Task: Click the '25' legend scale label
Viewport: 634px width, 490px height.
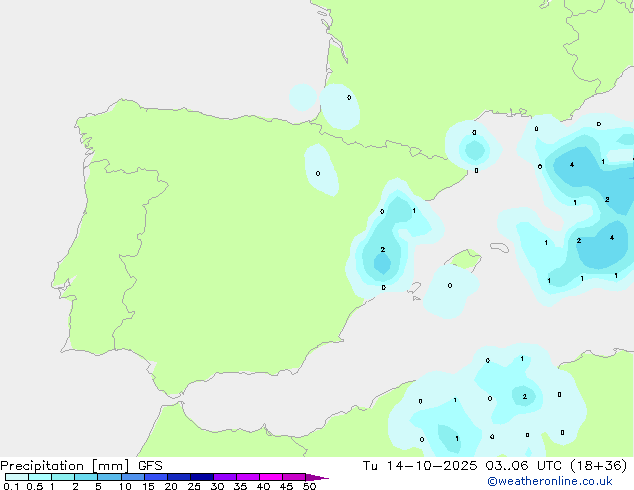Action: [194, 486]
